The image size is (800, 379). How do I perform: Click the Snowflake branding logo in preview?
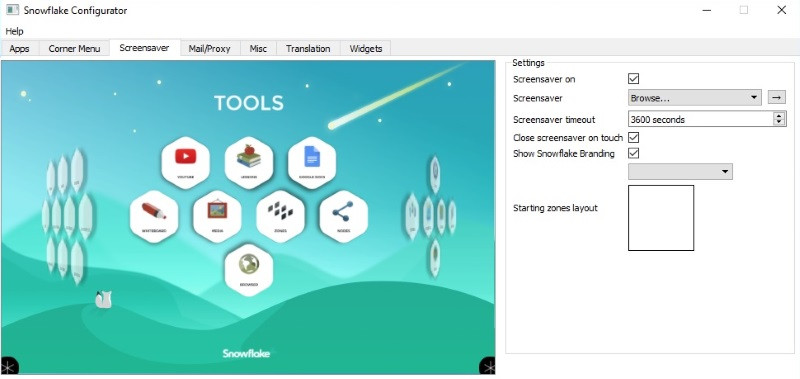point(246,353)
